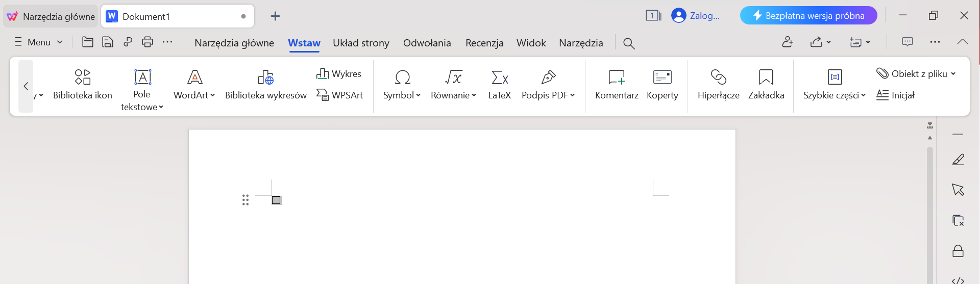Image resolution: width=980 pixels, height=284 pixels.
Task: Click the layout options box at cursor
Action: coord(277,200)
